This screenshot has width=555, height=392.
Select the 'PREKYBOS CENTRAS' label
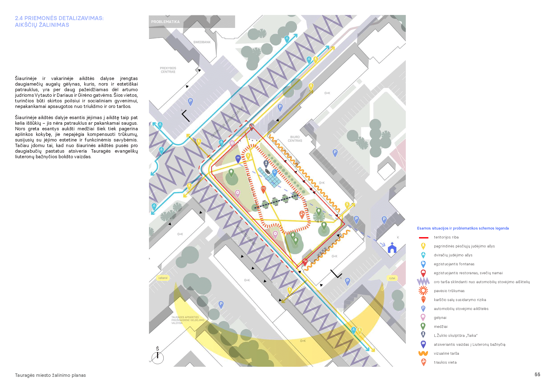coord(168,70)
